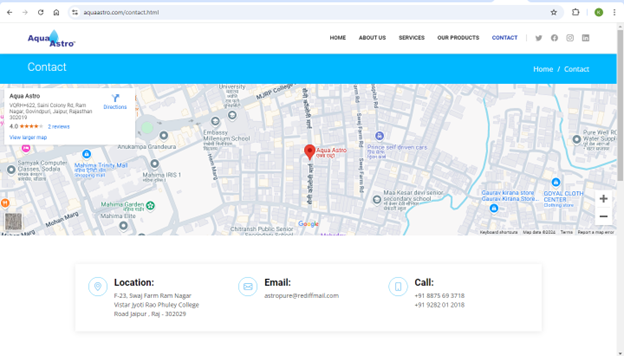Click the location pin icon in contact card
The height and width of the screenshot is (364, 629).
pos(97,287)
